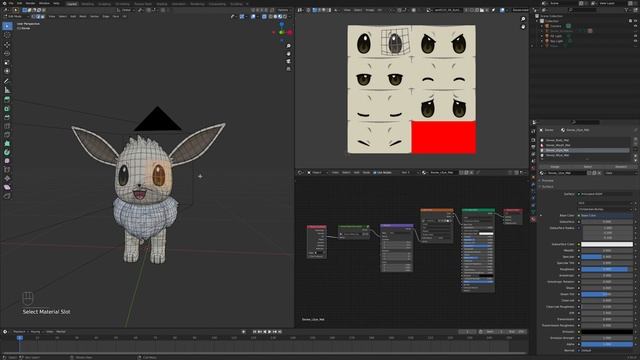Play the animation in timeline
640x360 pixels.
pos(270,332)
